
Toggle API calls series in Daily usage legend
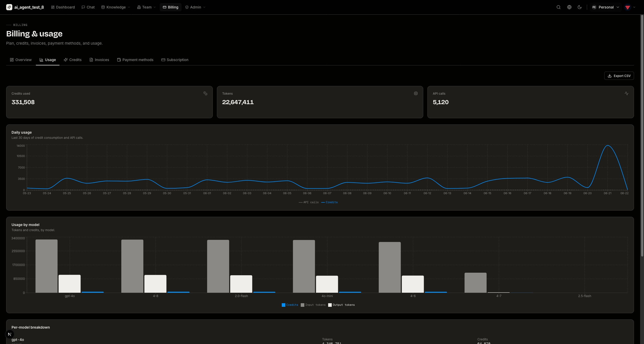pyautogui.click(x=309, y=202)
